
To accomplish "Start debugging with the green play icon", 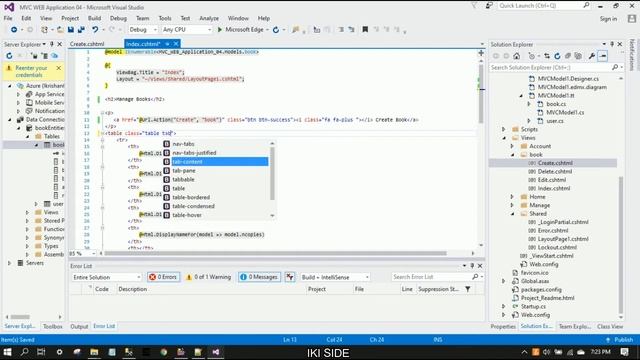I will [x=220, y=29].
